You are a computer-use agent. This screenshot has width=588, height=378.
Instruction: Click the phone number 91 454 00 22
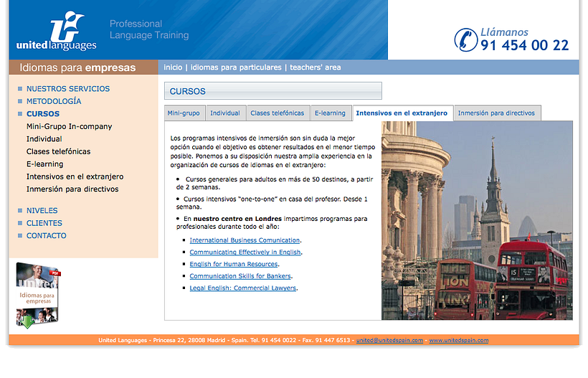point(525,45)
